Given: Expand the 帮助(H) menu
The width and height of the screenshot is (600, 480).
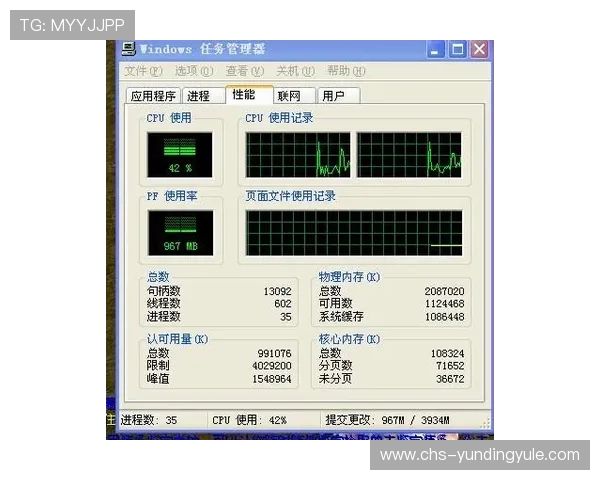Looking at the screenshot, I should (346, 71).
